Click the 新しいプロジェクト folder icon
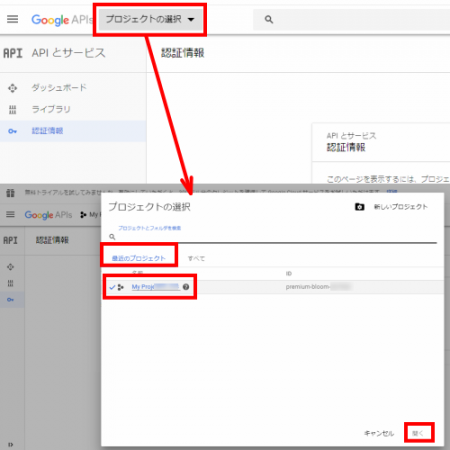The height and width of the screenshot is (450, 450). click(x=359, y=207)
